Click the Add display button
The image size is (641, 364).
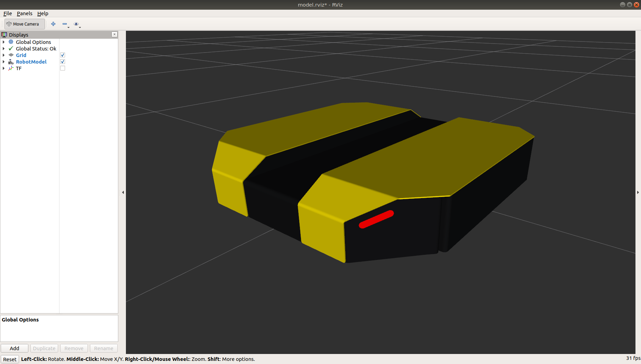pyautogui.click(x=15, y=348)
